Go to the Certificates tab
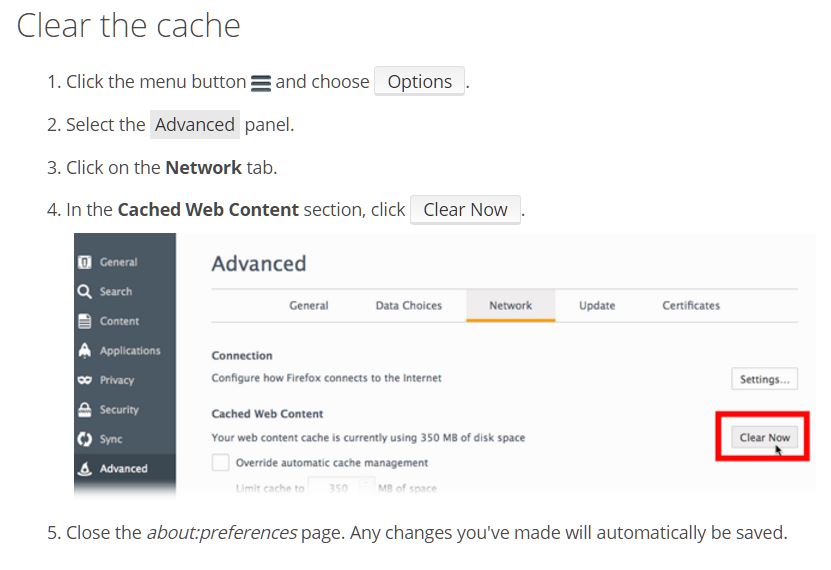 [x=691, y=305]
